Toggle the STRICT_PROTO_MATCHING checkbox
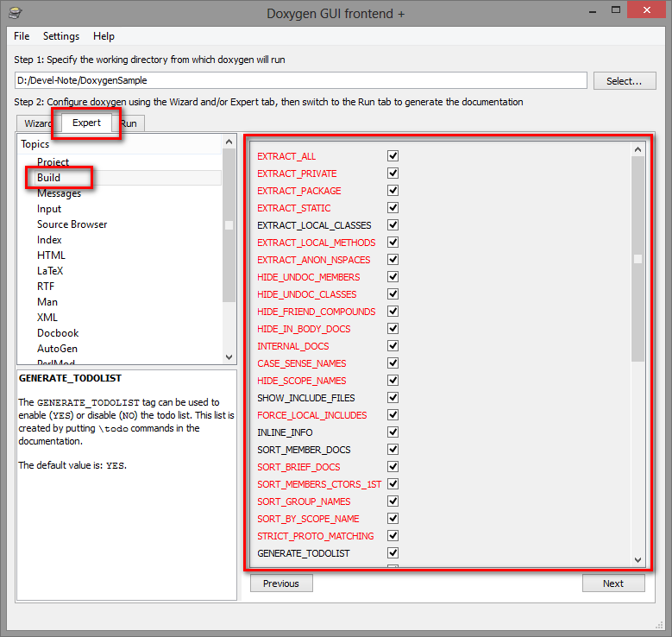Viewport: 672px width, 637px height. (x=393, y=535)
